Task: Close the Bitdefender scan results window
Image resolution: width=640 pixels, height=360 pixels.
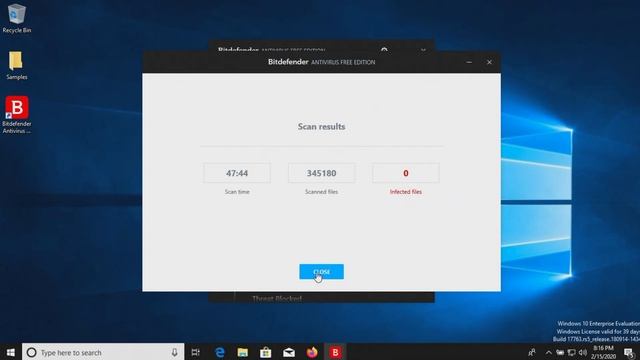Action: click(x=489, y=62)
